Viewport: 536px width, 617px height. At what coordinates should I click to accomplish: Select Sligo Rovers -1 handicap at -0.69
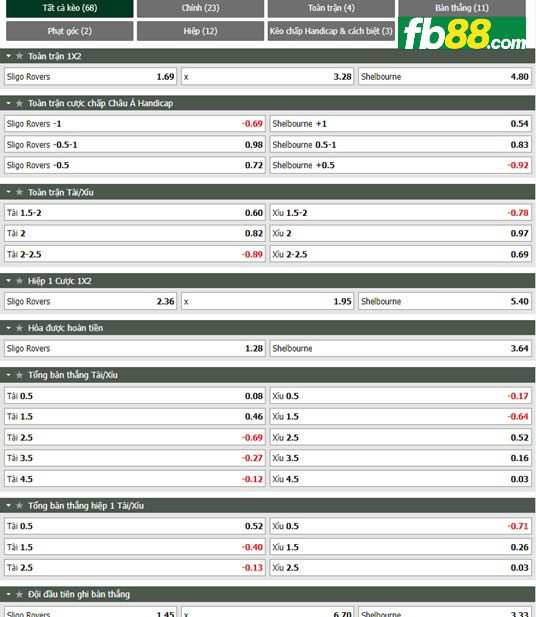coord(135,124)
